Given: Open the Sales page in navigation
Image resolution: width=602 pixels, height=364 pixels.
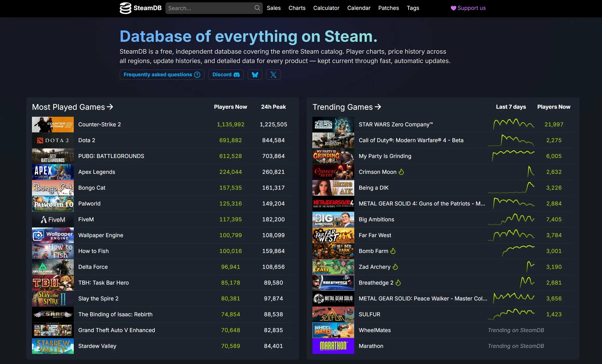Looking at the screenshot, I should pos(274,8).
